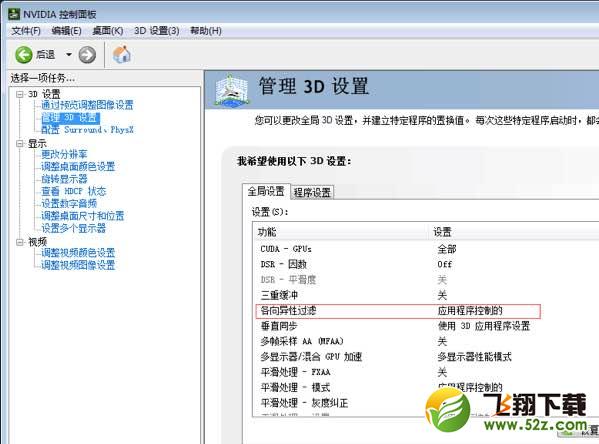
Task: Collapse the 视频 tree node
Action: click(19, 242)
